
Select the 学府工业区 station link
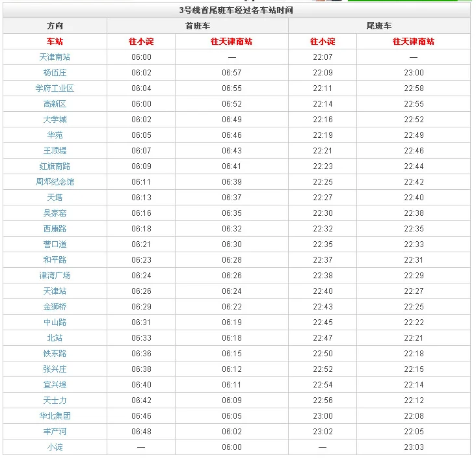pos(55,88)
